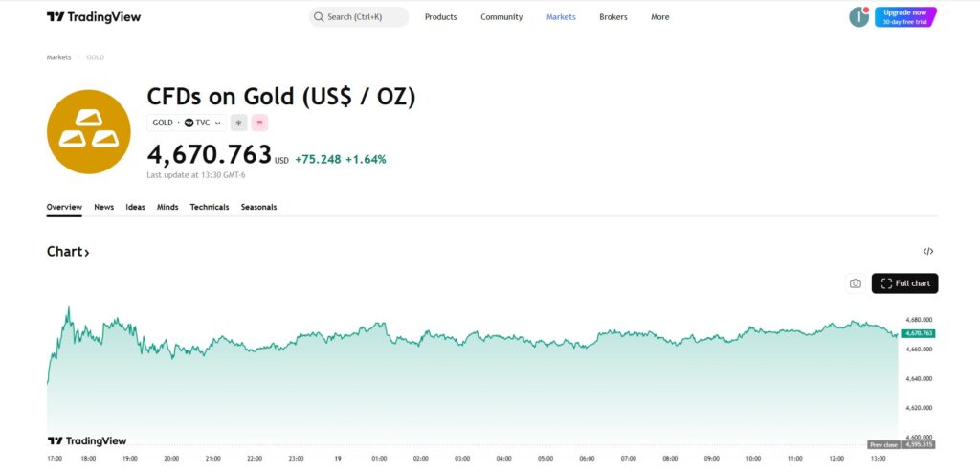Image resolution: width=980 pixels, height=474 pixels.
Task: Click the Upgrade now button
Action: (x=904, y=17)
